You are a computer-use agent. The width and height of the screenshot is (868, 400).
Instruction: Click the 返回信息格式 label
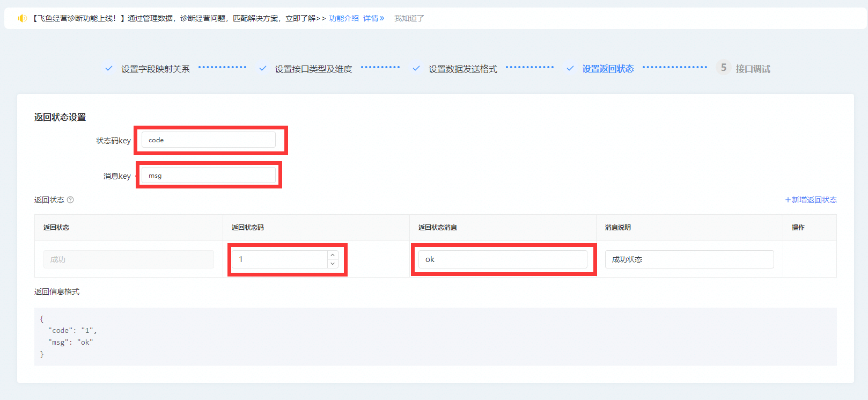(x=57, y=292)
